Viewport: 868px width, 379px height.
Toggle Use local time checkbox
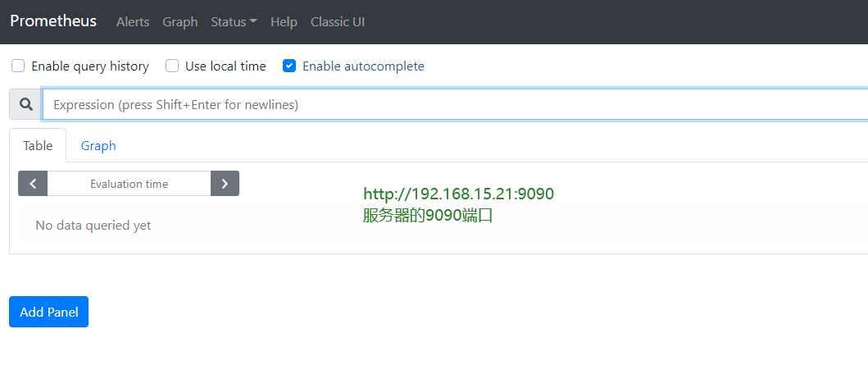pos(172,66)
